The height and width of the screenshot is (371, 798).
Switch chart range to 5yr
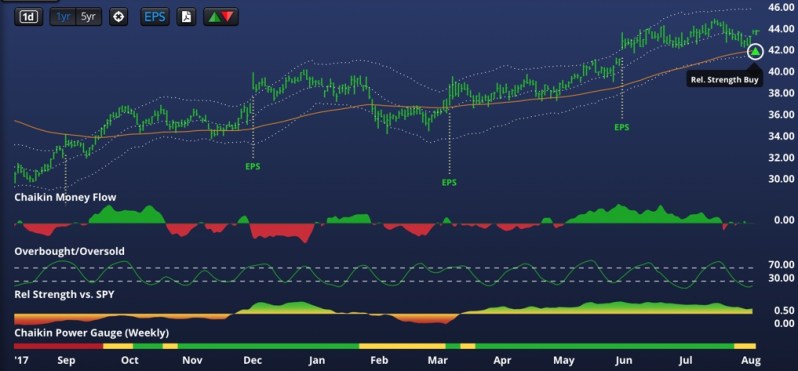point(89,17)
